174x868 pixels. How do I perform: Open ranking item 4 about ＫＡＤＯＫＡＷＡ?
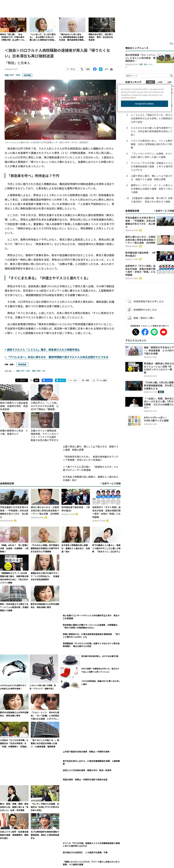152,131
